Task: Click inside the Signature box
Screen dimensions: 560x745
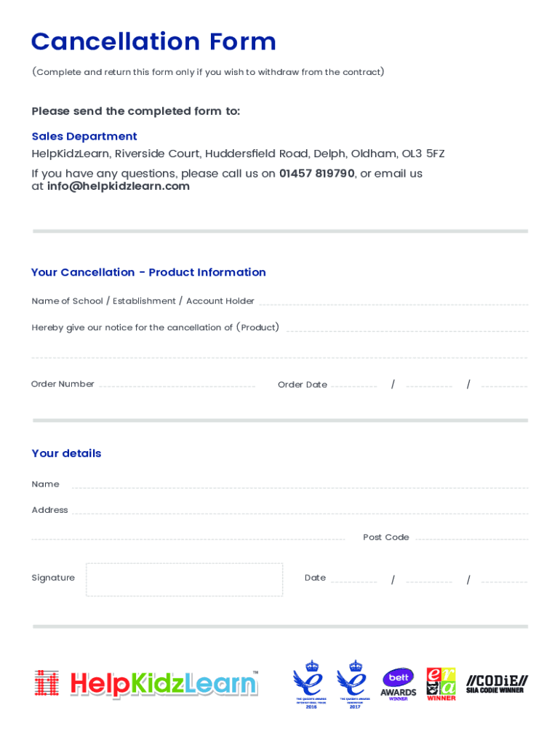Action: tap(184, 579)
